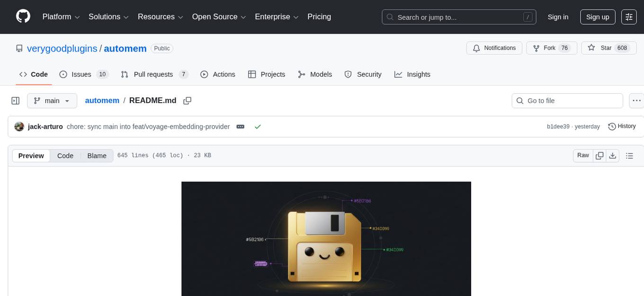View the commit's passing status check
Viewport: 644px width, 296px height.
(258, 126)
